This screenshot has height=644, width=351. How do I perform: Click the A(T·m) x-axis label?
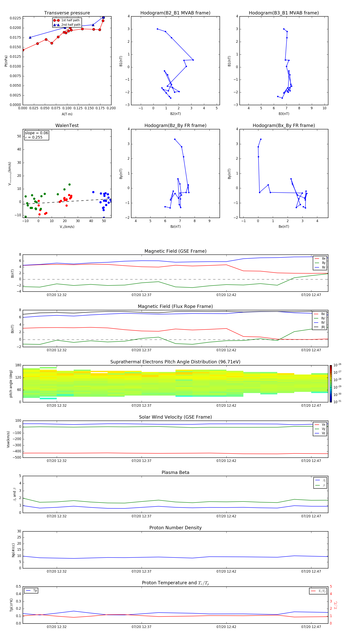pos(67,114)
